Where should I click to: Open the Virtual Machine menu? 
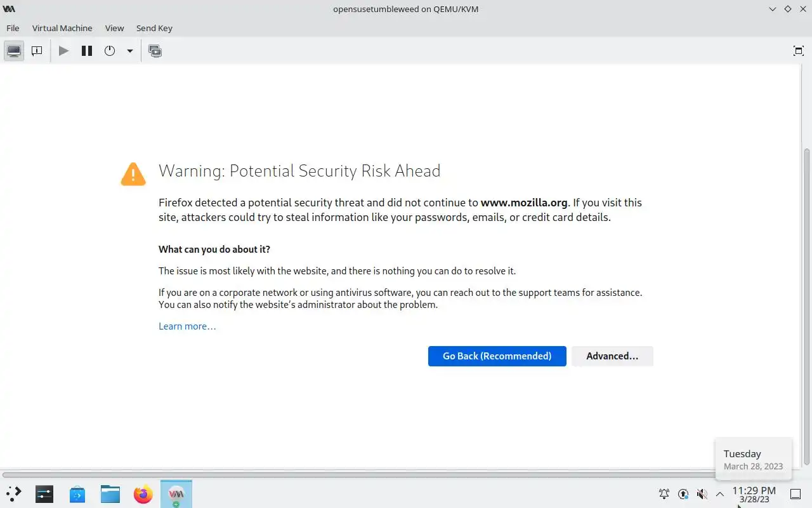(x=62, y=28)
